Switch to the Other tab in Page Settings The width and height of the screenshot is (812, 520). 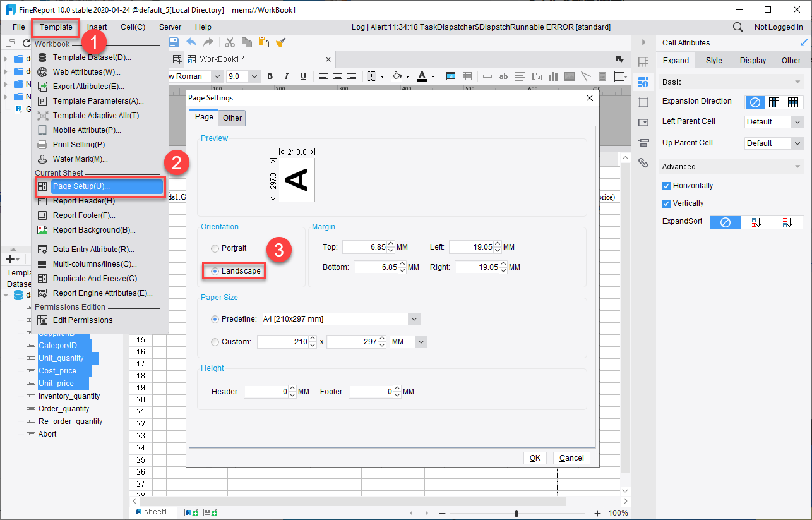pos(232,118)
